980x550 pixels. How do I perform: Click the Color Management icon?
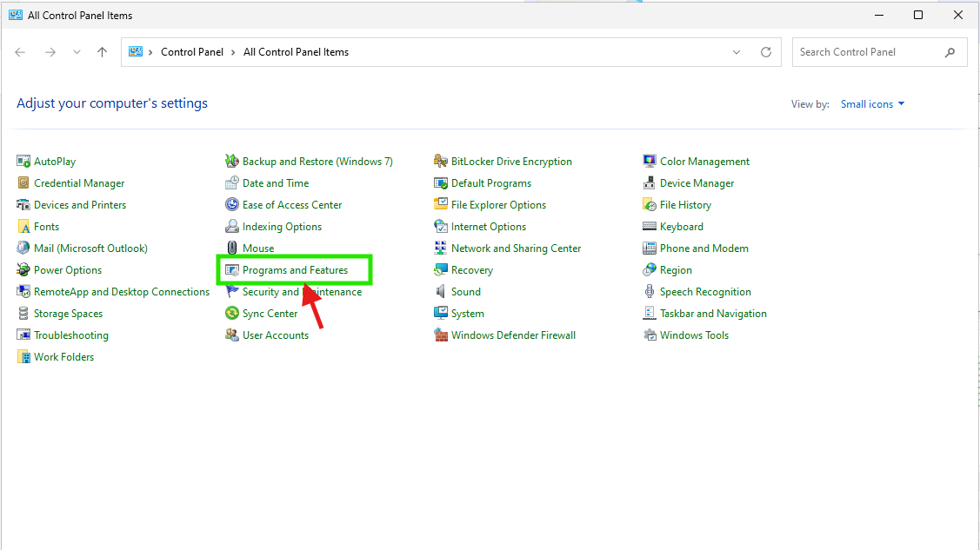coord(650,162)
